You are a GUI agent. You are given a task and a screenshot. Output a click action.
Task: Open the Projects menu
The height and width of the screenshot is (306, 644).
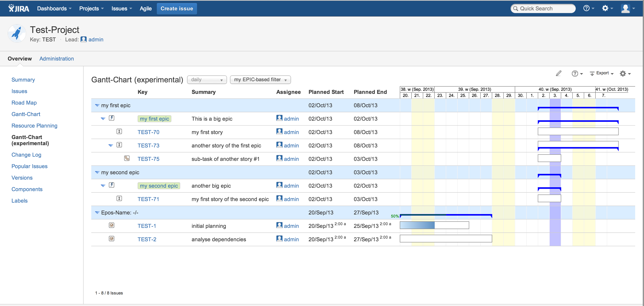(91, 9)
